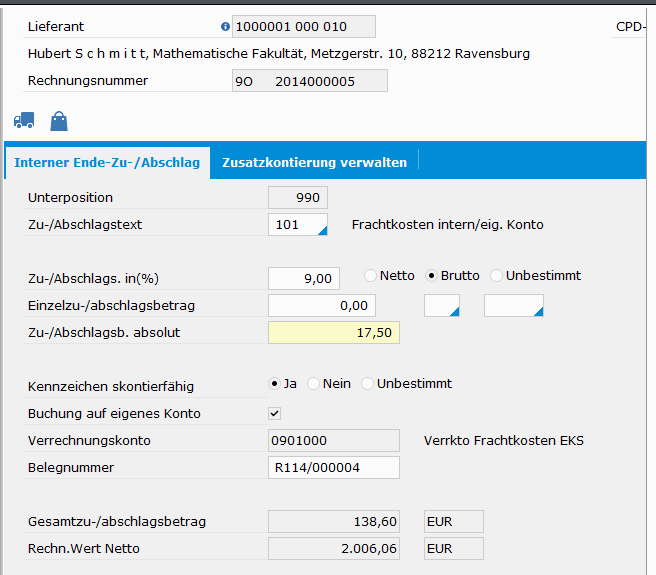Click the EUR field beside Gesamtzu-/abschlagsbetrag

pos(454,521)
